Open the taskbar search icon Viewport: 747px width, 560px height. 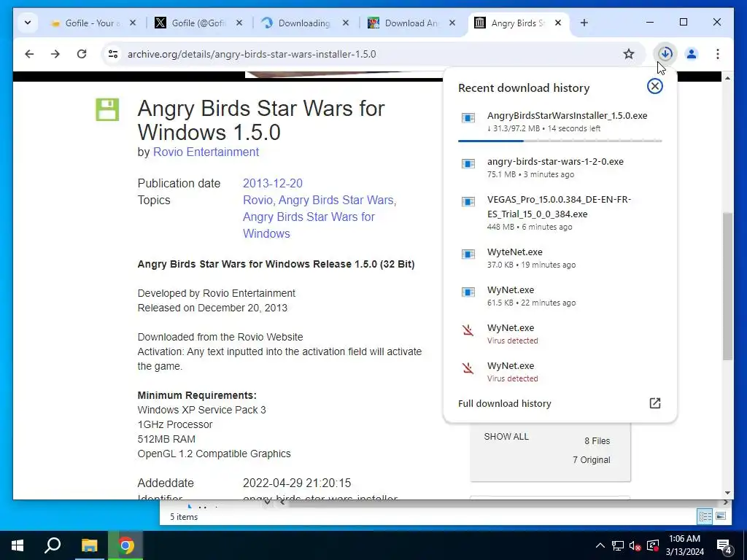click(53, 545)
